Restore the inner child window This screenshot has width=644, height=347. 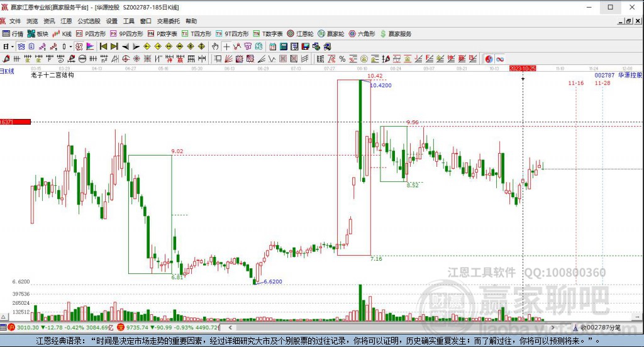click(x=628, y=21)
